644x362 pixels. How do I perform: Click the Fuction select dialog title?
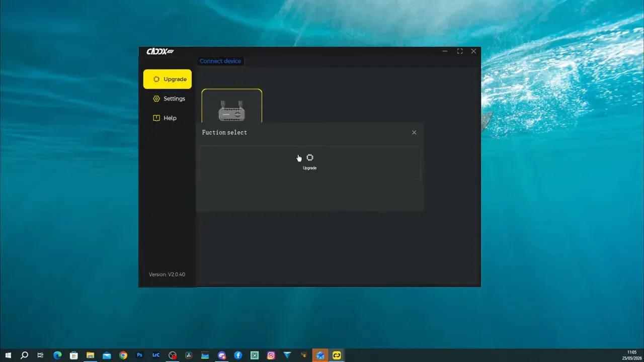click(x=224, y=132)
